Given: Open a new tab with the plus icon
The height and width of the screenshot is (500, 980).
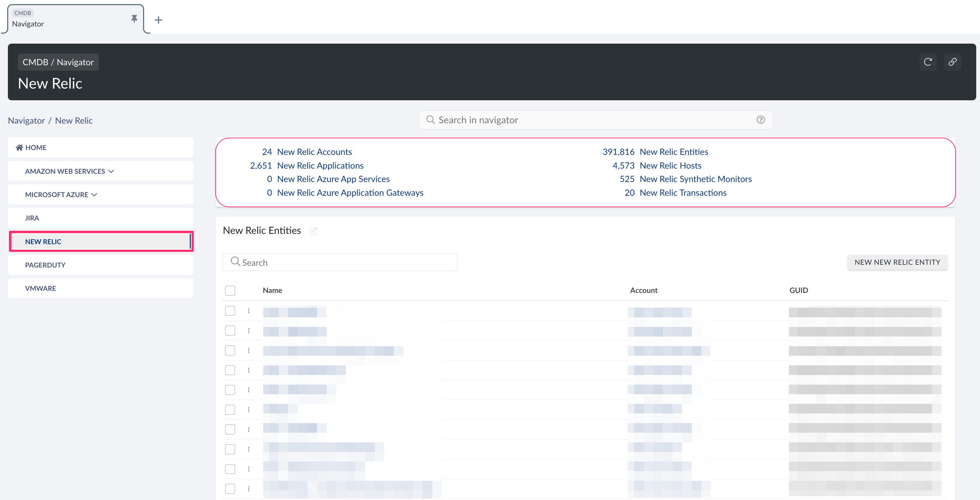Looking at the screenshot, I should pyautogui.click(x=158, y=20).
